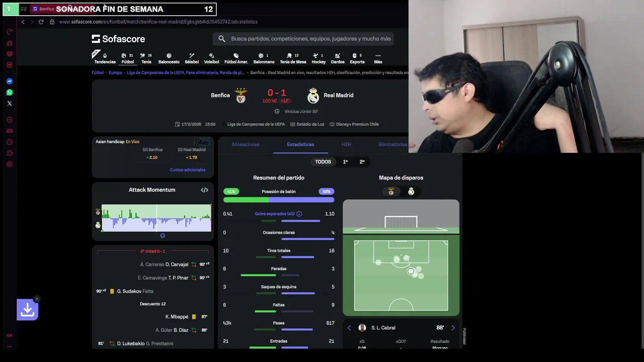Click Estádio da Luz venue text
The width and height of the screenshot is (644, 362).
[x=310, y=124]
